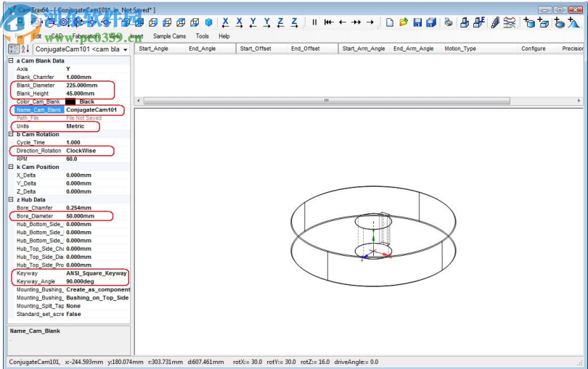Click the Print icon in toolbar
588x369 pixels.
[x=449, y=22]
